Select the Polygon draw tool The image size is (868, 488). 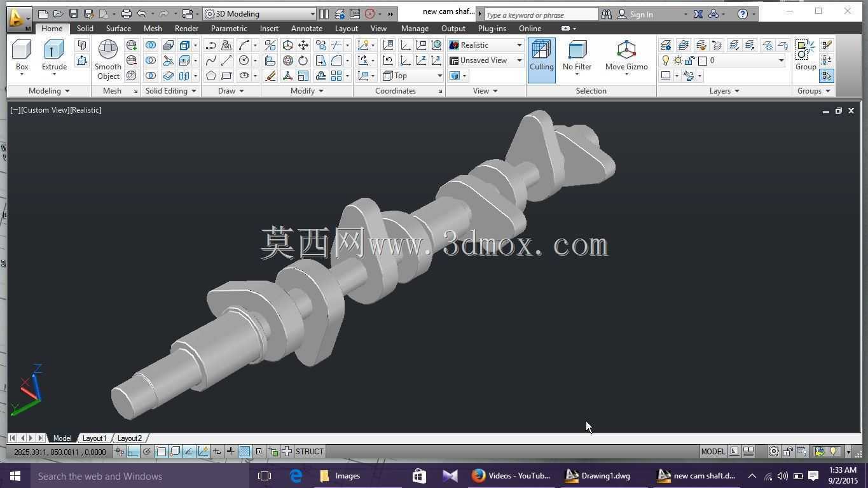click(211, 76)
